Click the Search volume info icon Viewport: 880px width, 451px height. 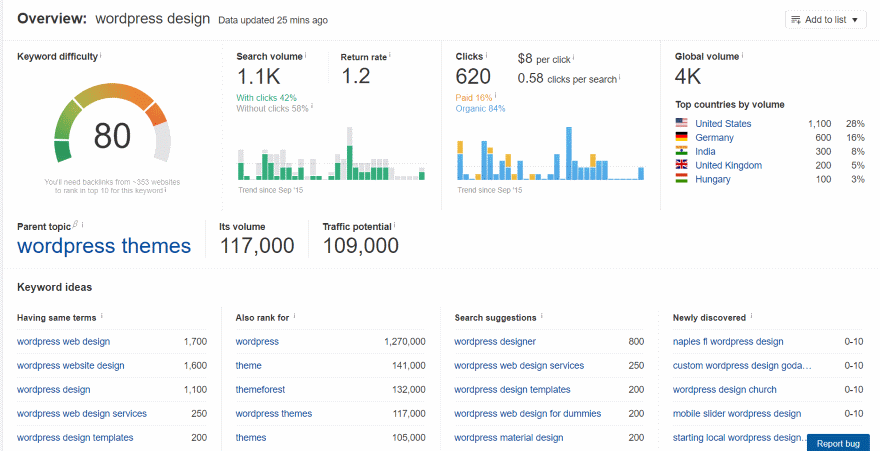305,56
